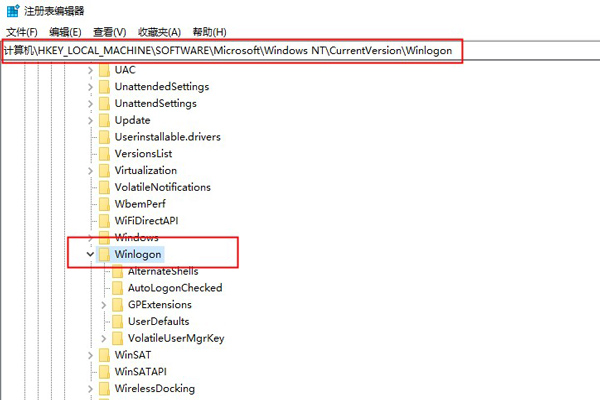Open the 编辑(E) menu
This screenshot has width=600, height=400.
pyautogui.click(x=65, y=32)
